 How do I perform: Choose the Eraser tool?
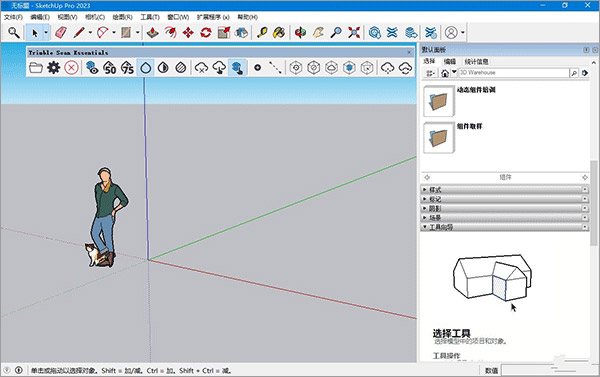click(61, 33)
